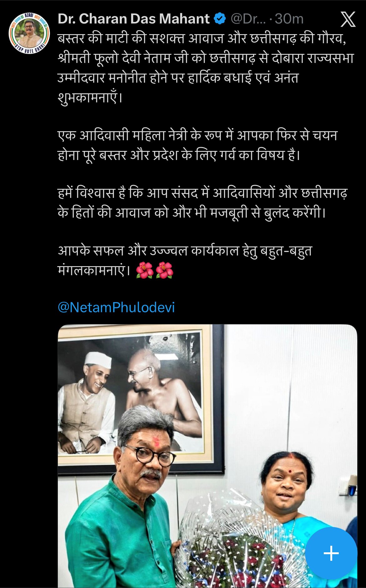Tap the second hibiscus emoji
Viewport: 366px width, 588px height.
(x=164, y=270)
